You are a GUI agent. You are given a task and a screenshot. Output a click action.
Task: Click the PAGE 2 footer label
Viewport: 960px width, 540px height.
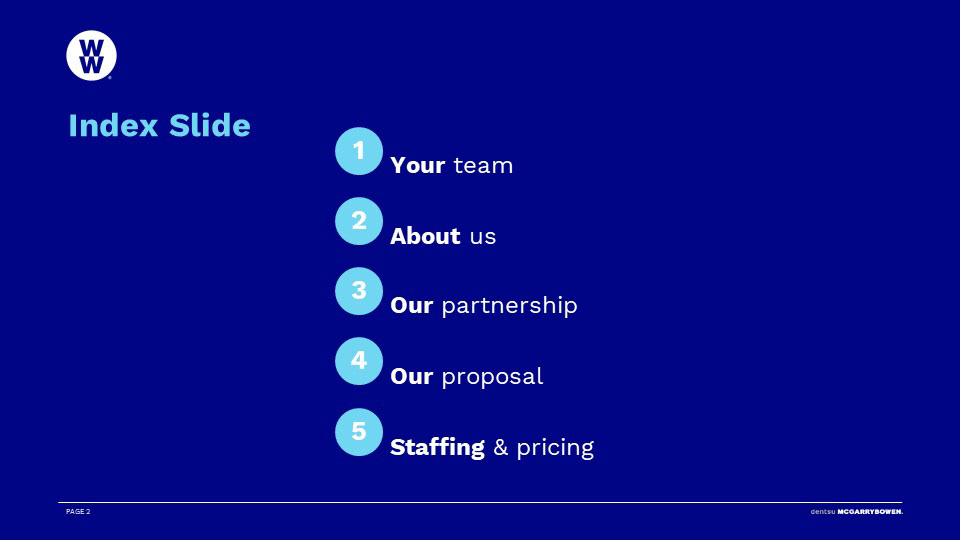78,511
